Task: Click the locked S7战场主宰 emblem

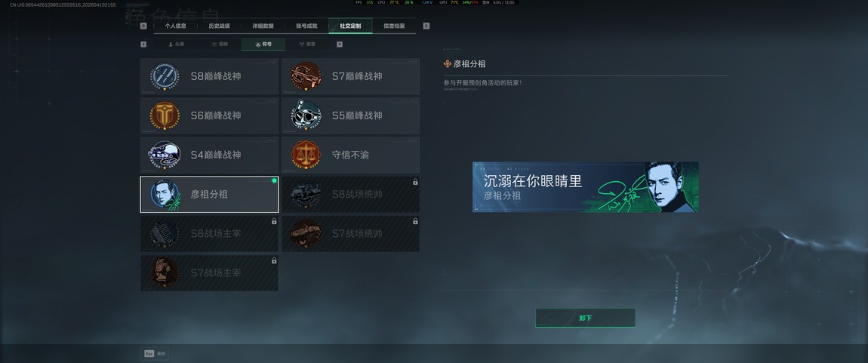Action: 165,272
